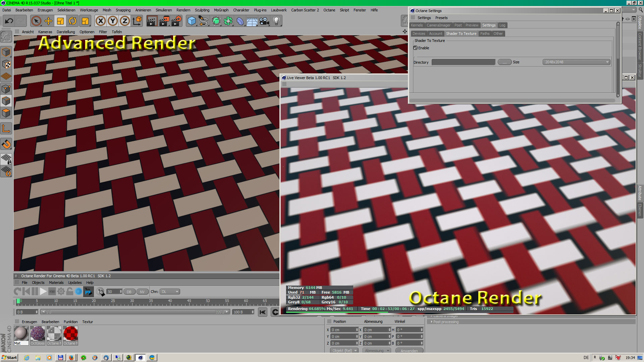The width and height of the screenshot is (644, 362).
Task: Add a light via lightbulb icon
Action: pyautogui.click(x=276, y=21)
